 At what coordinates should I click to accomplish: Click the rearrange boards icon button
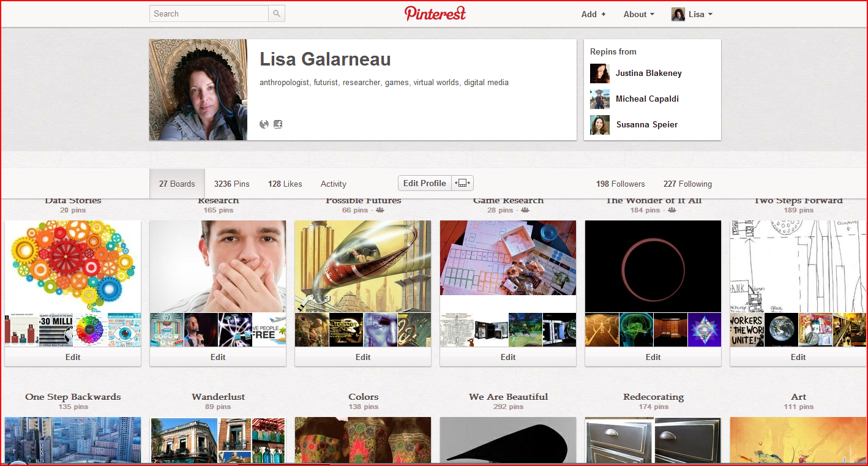point(463,183)
